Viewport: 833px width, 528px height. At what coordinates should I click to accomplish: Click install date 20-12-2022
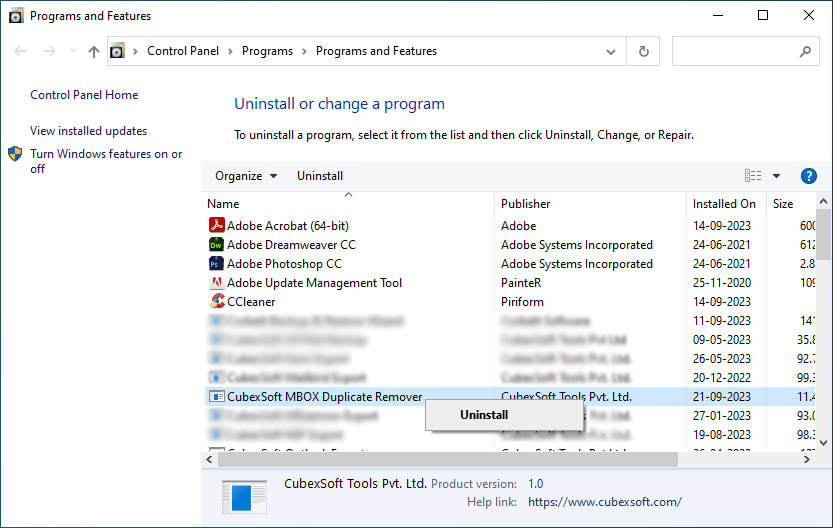click(721, 378)
